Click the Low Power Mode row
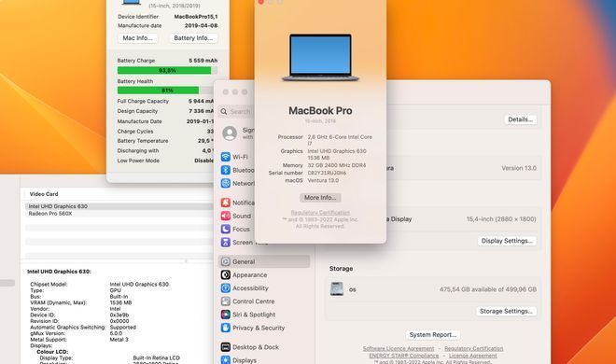616x364 pixels. (x=165, y=161)
